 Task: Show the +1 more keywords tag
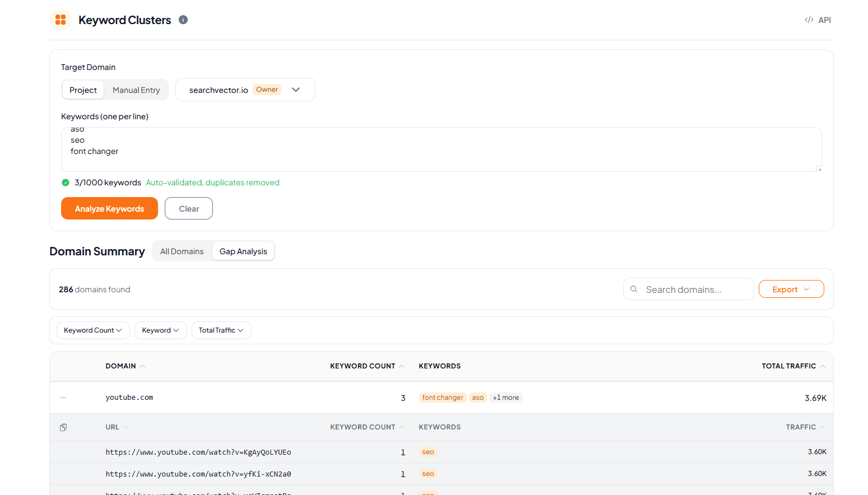(x=506, y=398)
